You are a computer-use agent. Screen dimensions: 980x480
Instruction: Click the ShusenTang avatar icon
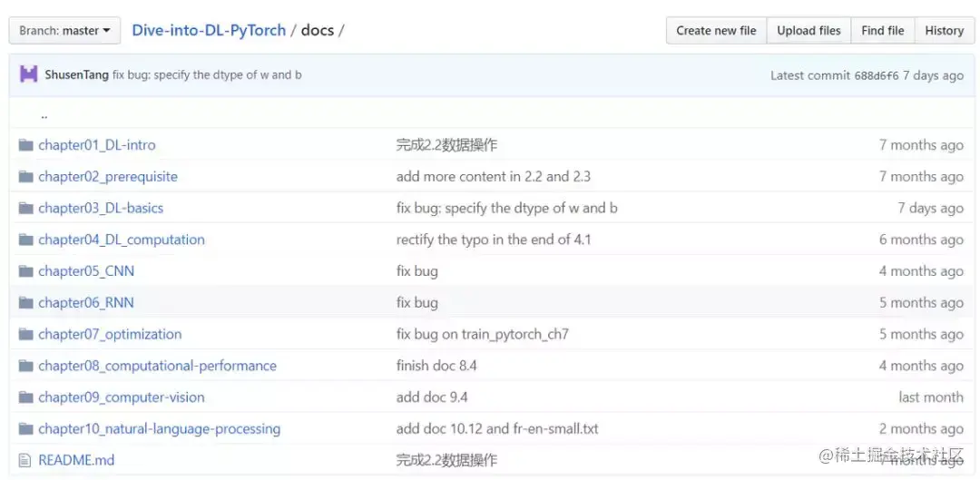pos(29,74)
